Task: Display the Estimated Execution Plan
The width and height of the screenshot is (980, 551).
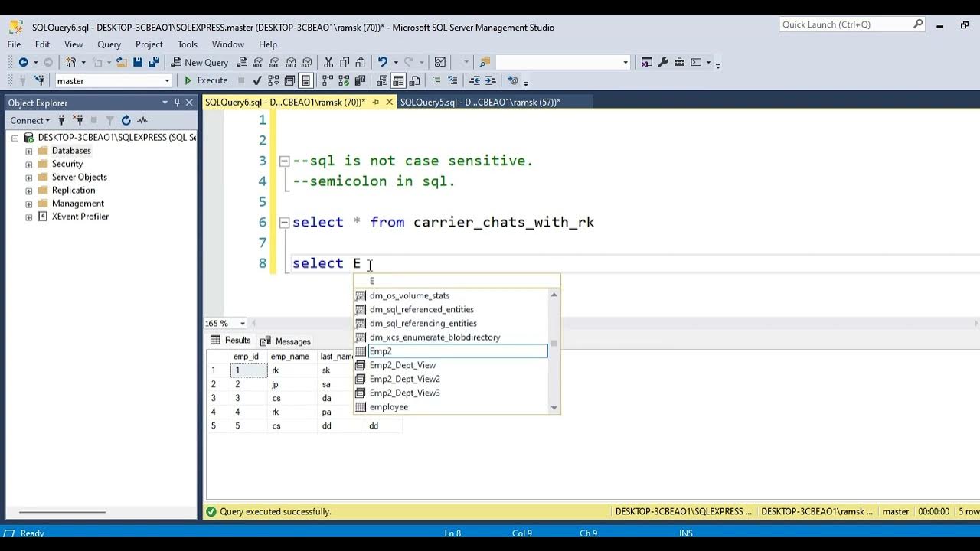Action: 273,80
